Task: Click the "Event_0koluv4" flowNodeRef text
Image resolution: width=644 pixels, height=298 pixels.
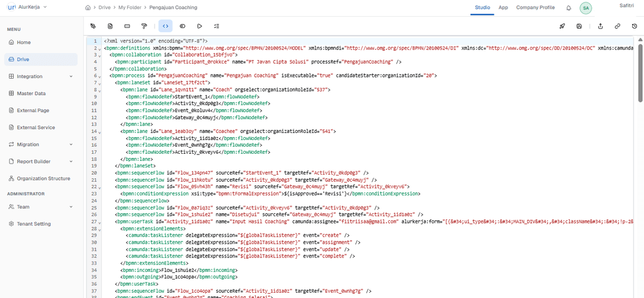Action: tap(191, 110)
